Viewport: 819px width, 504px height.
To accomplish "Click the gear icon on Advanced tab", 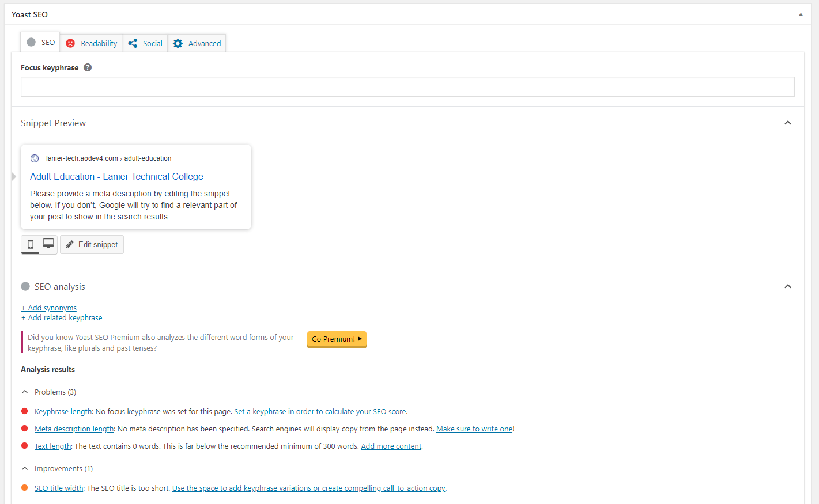I will (x=178, y=43).
